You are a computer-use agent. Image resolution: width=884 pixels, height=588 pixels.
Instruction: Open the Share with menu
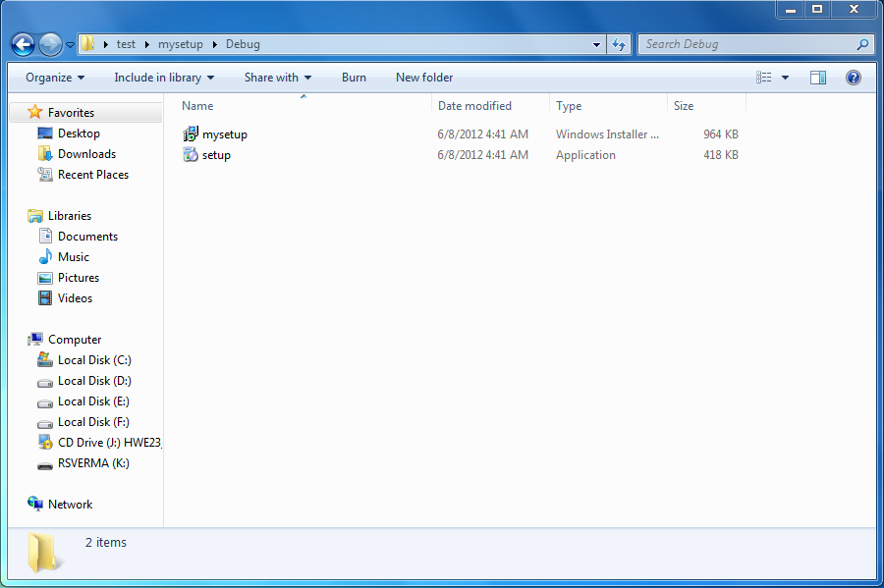pyautogui.click(x=276, y=78)
